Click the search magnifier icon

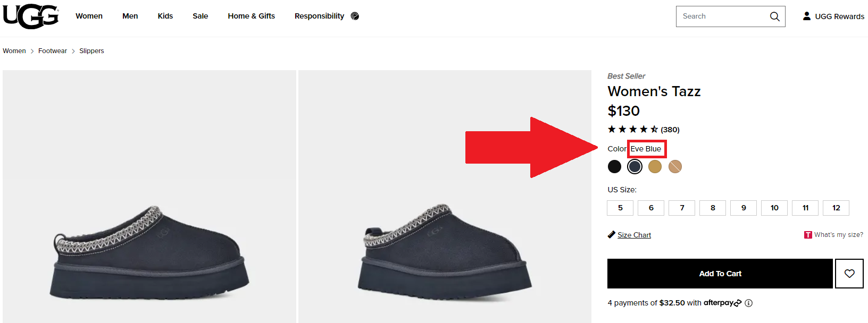[774, 16]
